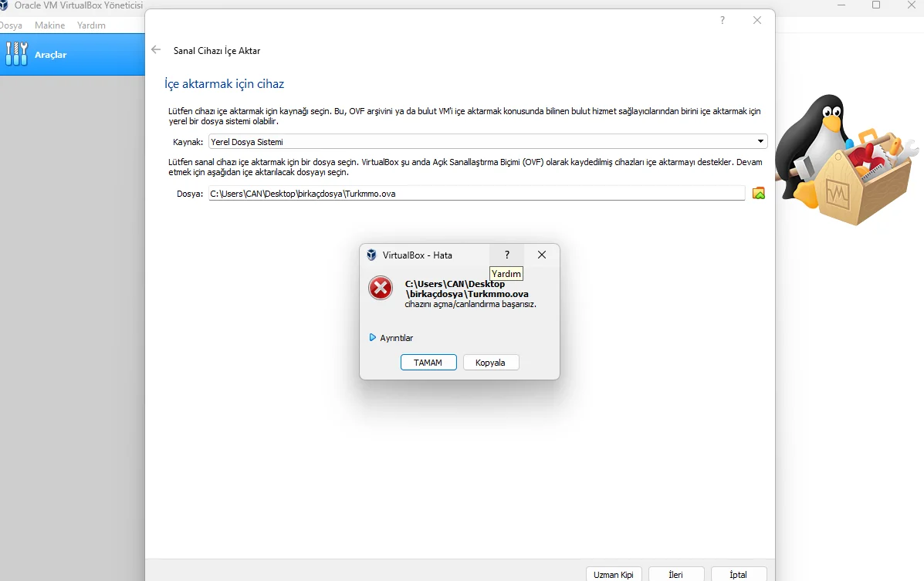Minimize the VirtualBox Yöneticisi window
The width and height of the screenshot is (924, 581).
coord(841,5)
